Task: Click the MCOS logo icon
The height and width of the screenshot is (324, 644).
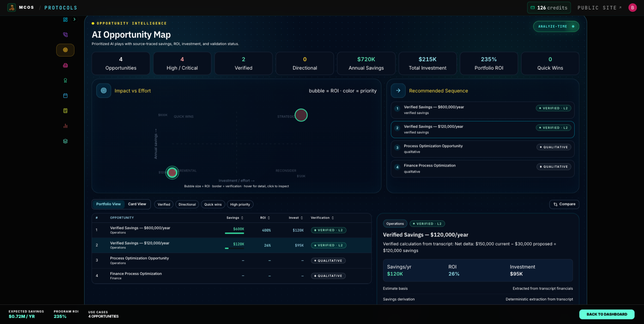Action: pyautogui.click(x=12, y=8)
